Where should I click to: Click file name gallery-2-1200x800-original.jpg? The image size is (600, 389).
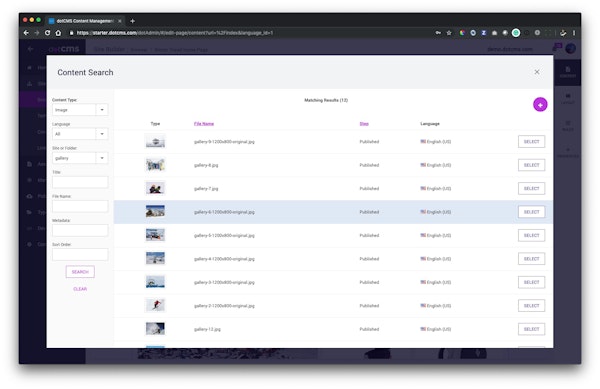click(x=224, y=306)
